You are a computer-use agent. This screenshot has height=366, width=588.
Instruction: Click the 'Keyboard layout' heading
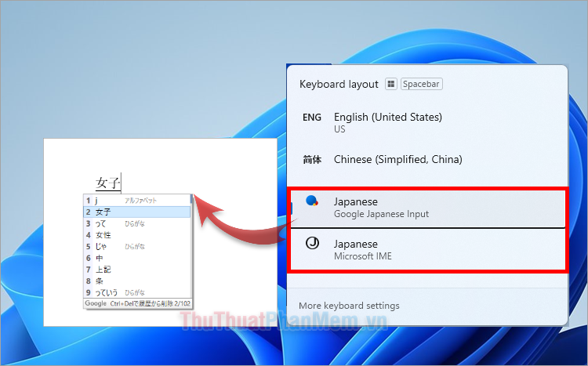point(339,84)
